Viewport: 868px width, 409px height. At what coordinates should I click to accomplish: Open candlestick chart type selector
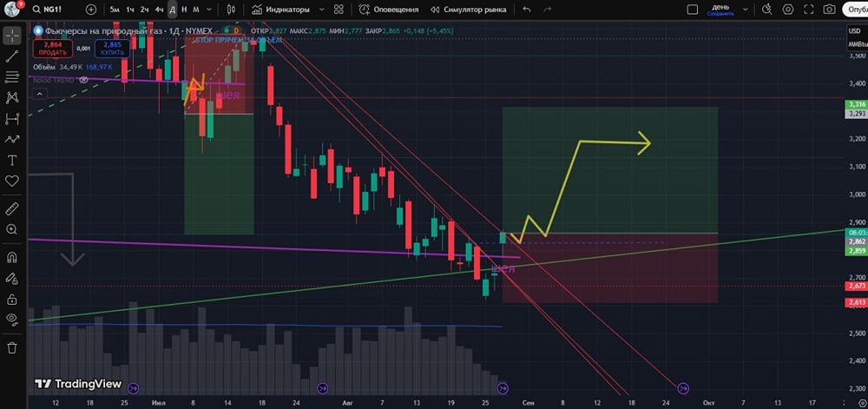click(232, 10)
